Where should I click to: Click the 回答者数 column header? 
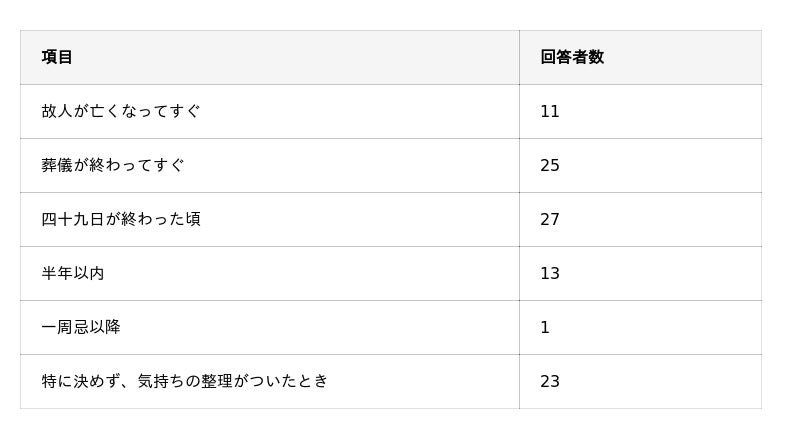click(x=572, y=57)
